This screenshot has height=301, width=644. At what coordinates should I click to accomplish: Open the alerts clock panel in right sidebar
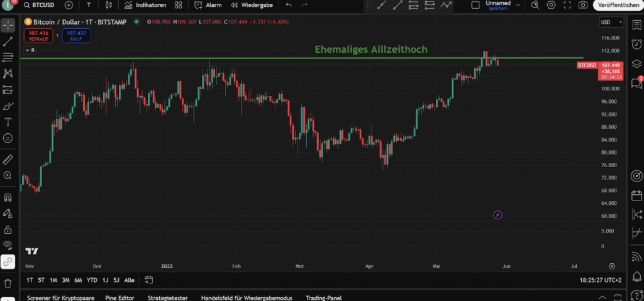pyautogui.click(x=636, y=44)
